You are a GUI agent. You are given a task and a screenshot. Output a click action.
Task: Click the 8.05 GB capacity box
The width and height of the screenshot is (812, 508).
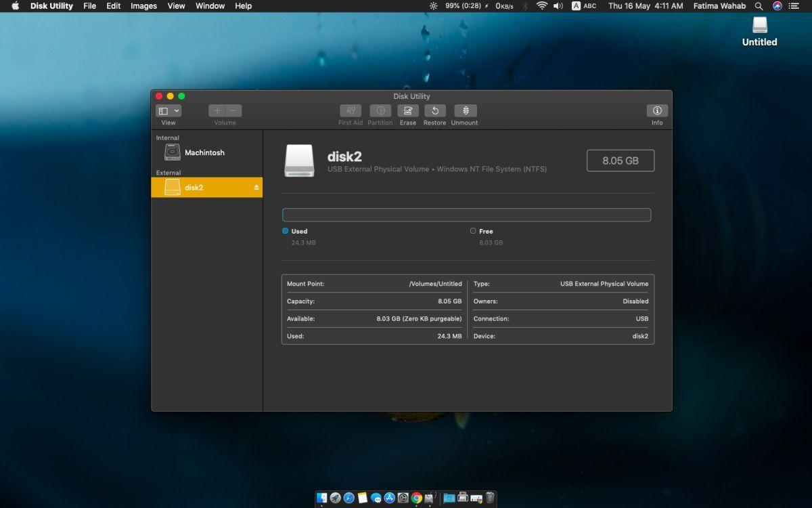click(621, 161)
